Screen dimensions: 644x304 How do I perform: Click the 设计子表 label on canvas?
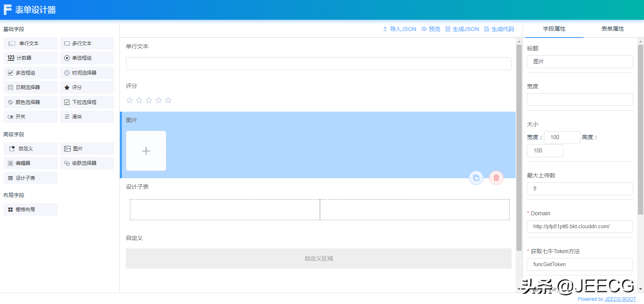click(x=137, y=187)
